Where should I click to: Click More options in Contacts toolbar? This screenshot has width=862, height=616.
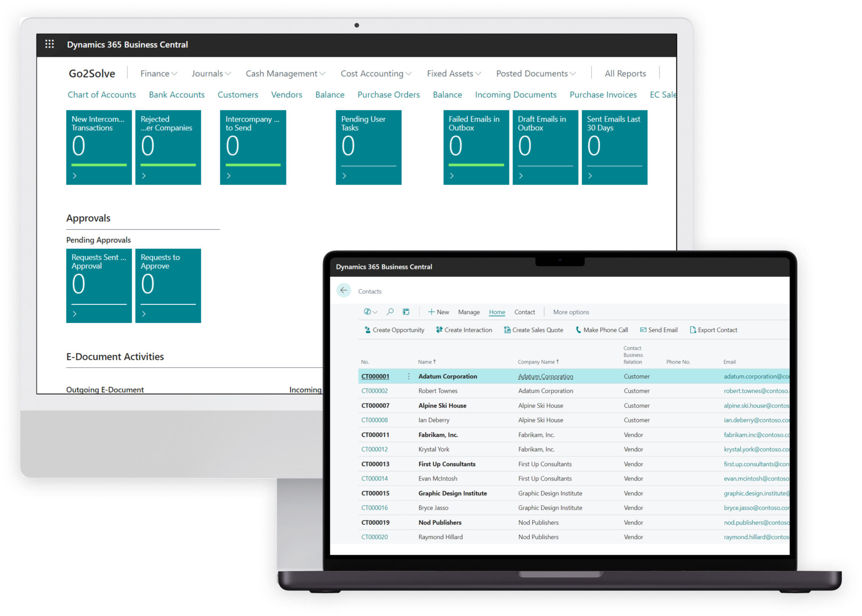click(x=571, y=312)
